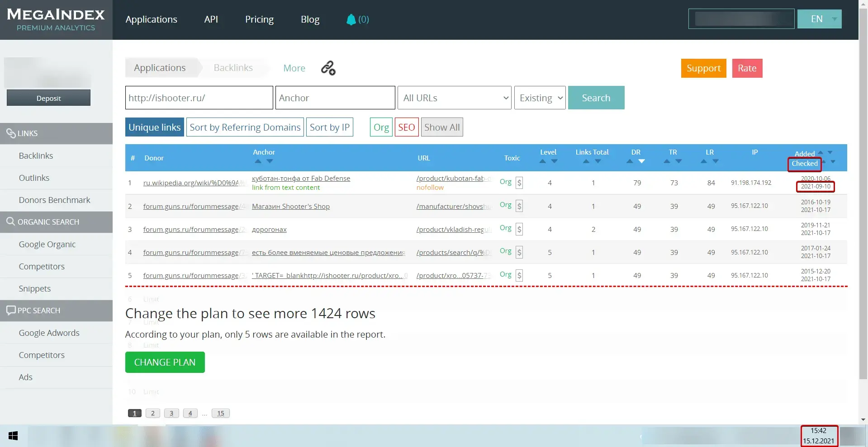Screen dimensions: 868x447
Task: Sort DR column ascending arrow
Action: point(630,161)
